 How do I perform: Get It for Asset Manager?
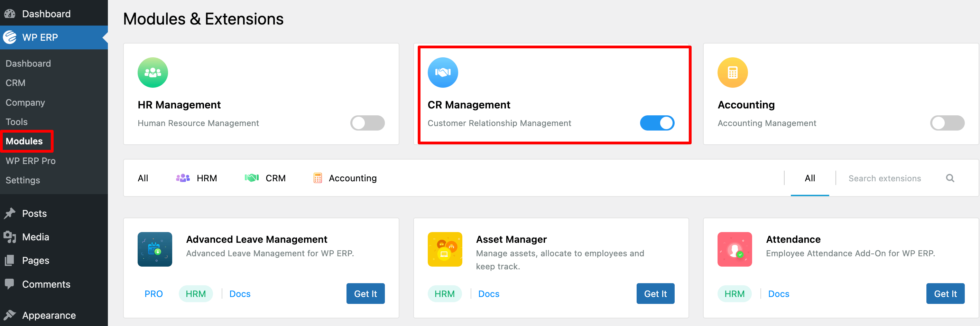pos(655,294)
